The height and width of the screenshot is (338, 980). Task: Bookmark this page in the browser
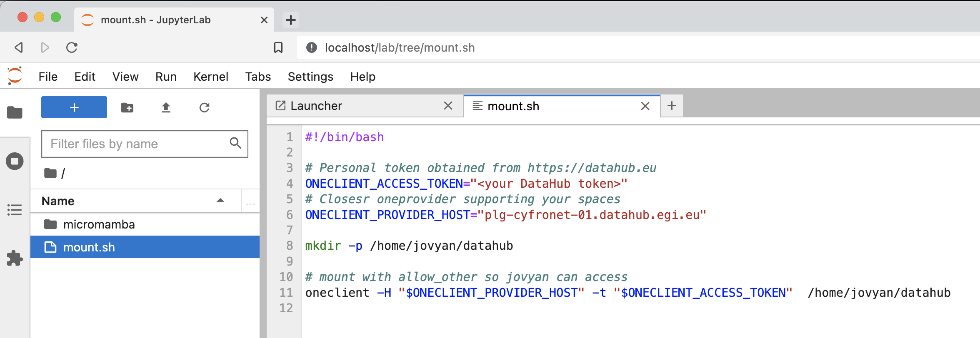pyautogui.click(x=278, y=47)
